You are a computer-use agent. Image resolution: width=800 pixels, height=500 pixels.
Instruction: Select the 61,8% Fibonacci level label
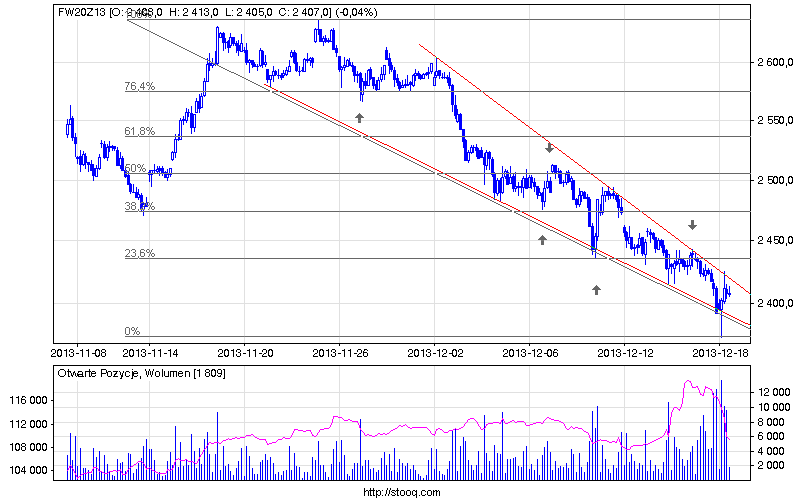click(x=140, y=131)
